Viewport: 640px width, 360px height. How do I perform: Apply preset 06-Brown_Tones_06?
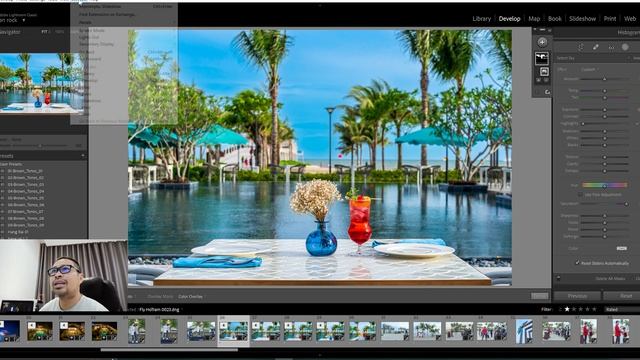(x=25, y=205)
